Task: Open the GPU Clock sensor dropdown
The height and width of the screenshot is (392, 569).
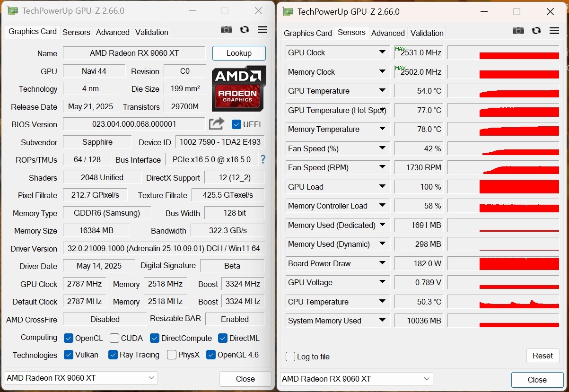Action: point(382,52)
